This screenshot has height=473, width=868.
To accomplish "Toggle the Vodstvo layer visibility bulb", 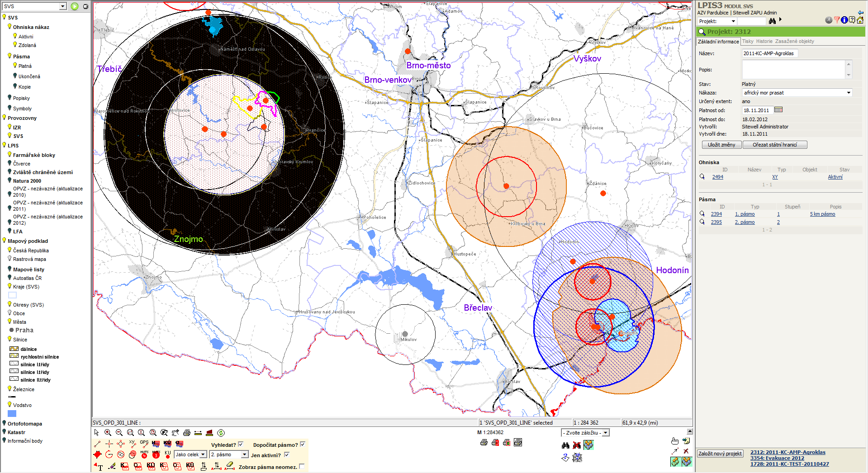I will 9,405.
